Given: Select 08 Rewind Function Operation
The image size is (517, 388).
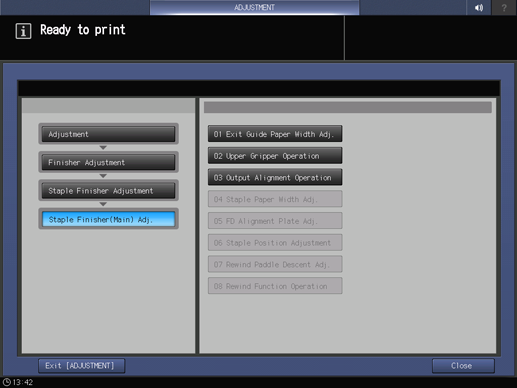Looking at the screenshot, I should (x=275, y=286).
